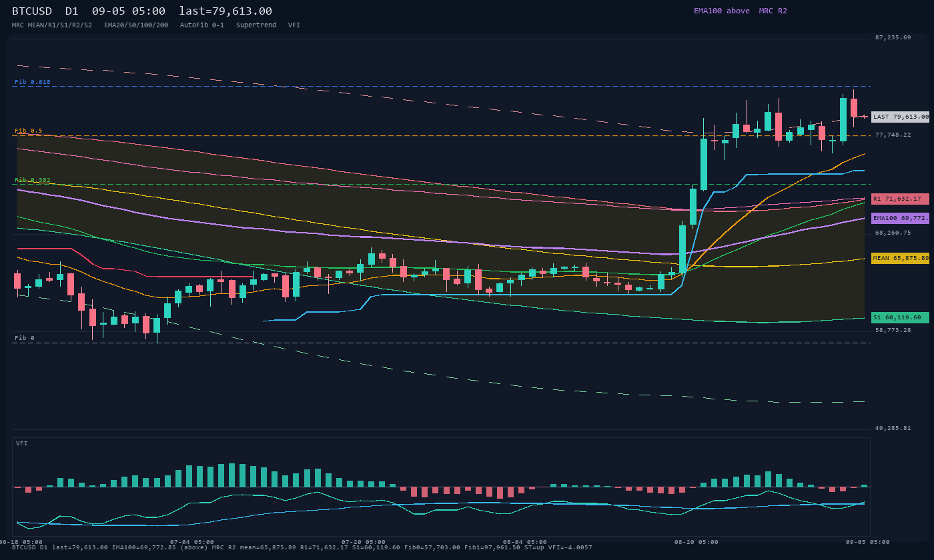Click the 68,260.75 price axis label
This screenshot has height=560, width=934.
[893, 233]
